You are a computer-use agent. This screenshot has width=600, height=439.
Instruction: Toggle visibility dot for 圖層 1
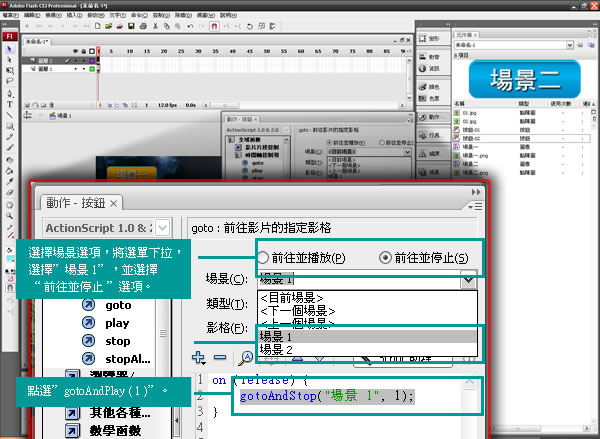75,69
